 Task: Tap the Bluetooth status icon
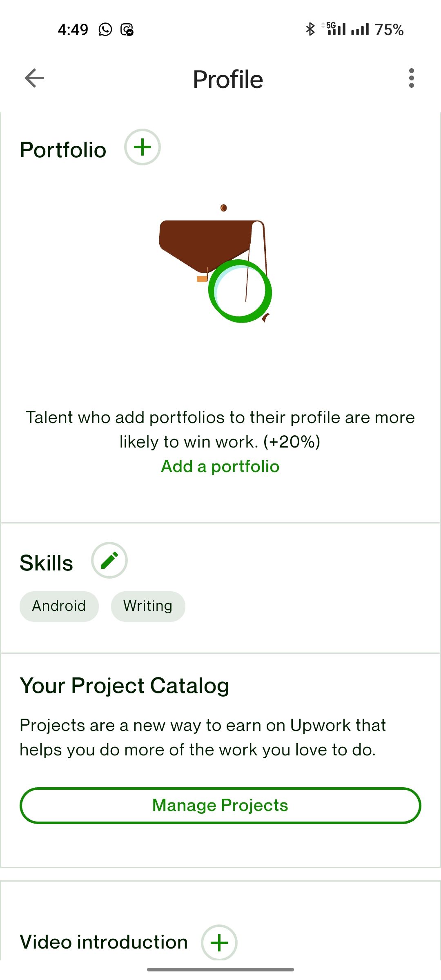[x=310, y=29]
